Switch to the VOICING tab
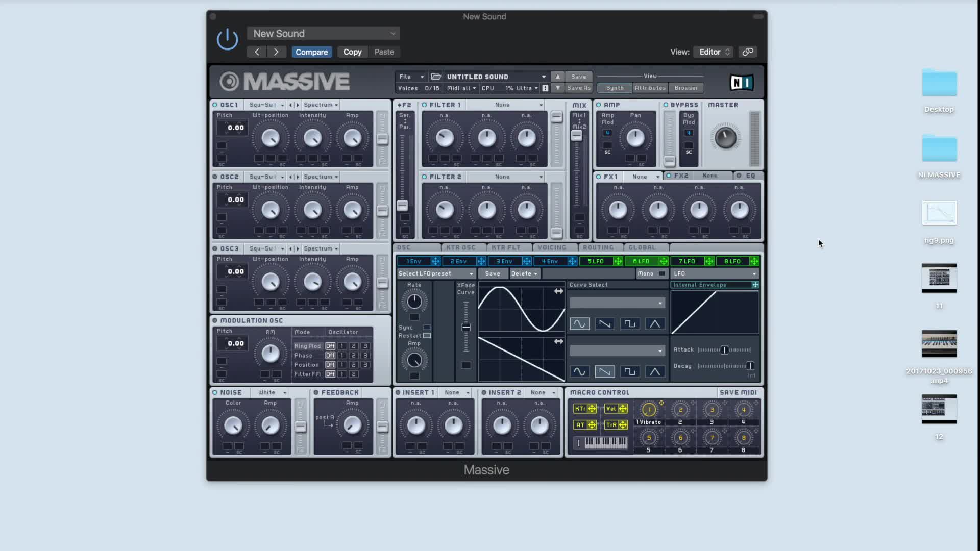The image size is (980, 551). click(551, 247)
